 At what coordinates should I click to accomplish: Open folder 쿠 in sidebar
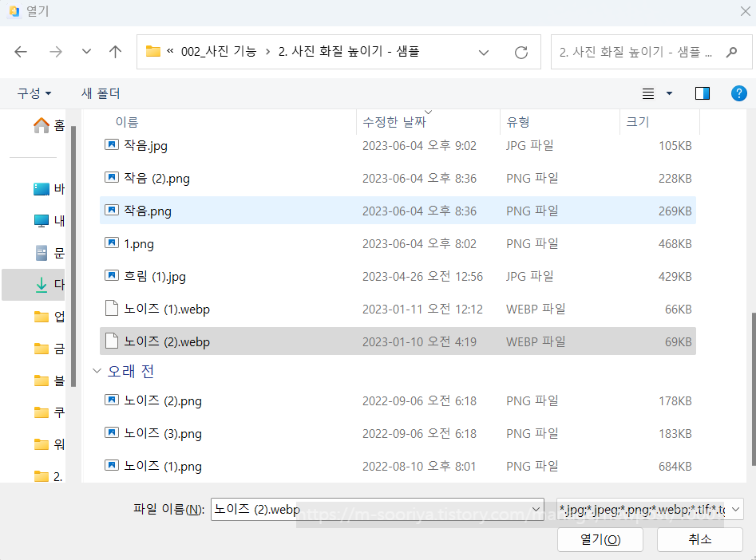[49, 412]
